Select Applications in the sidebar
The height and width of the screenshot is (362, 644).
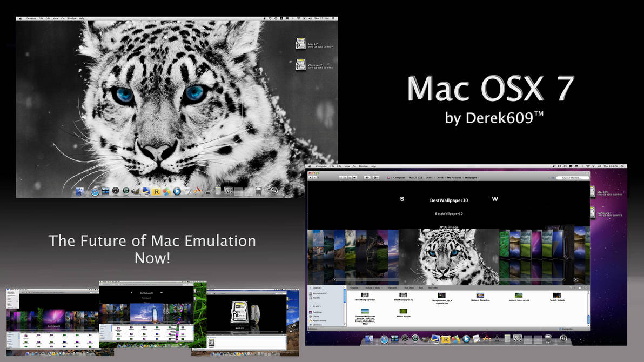click(318, 320)
